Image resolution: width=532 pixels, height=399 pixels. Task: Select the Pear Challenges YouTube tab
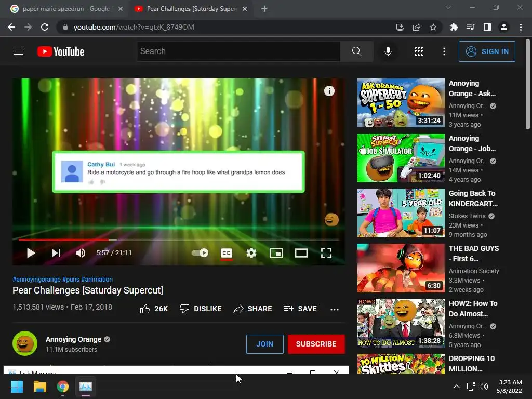(192, 9)
